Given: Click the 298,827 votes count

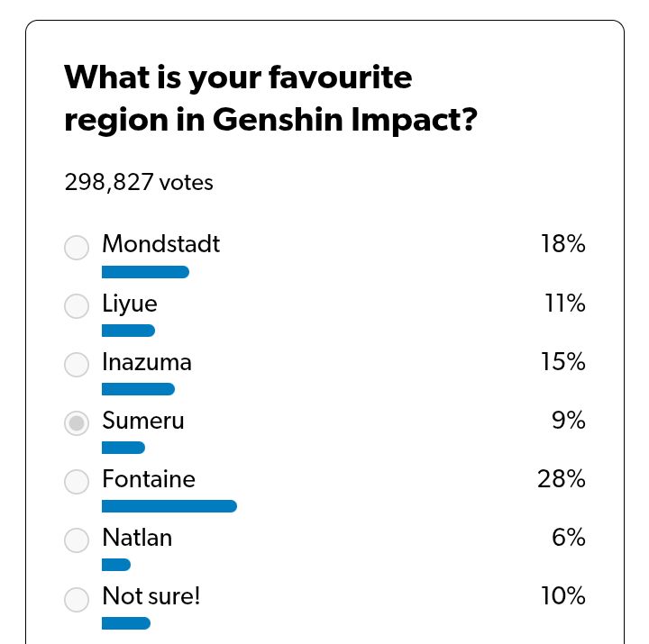Looking at the screenshot, I should 139,182.
